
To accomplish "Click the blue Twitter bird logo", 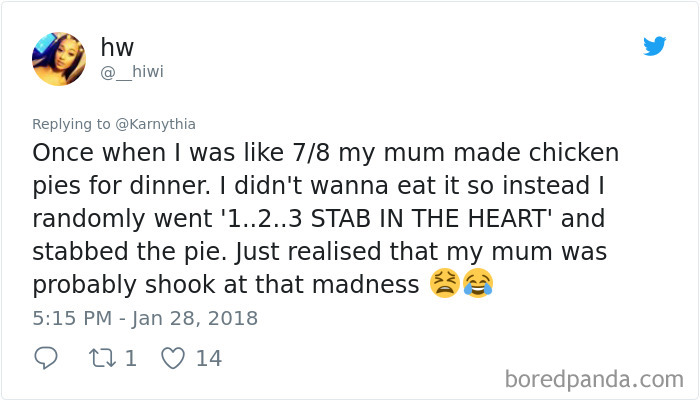I will (x=654, y=46).
